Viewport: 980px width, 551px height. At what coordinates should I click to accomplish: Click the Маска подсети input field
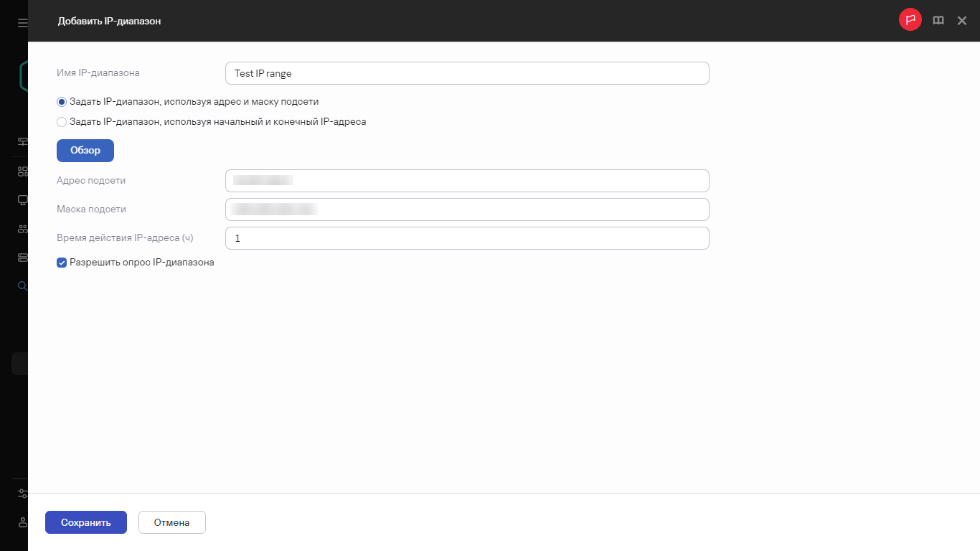click(467, 209)
